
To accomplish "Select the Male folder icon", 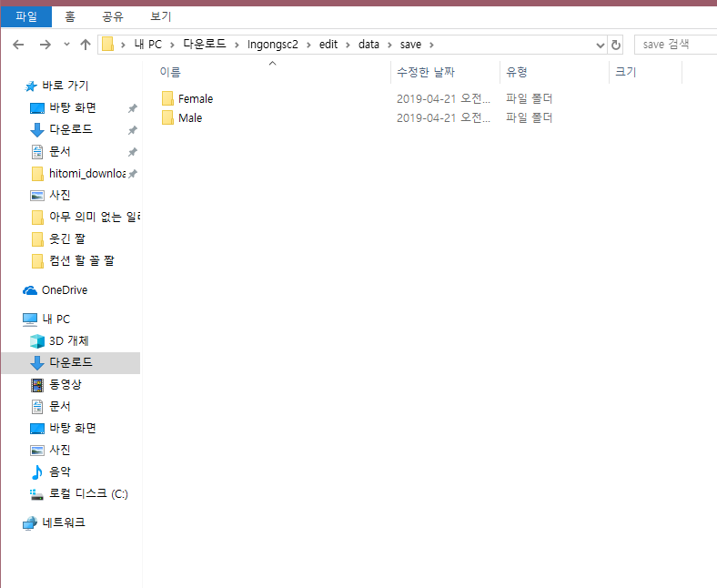I will point(167,118).
